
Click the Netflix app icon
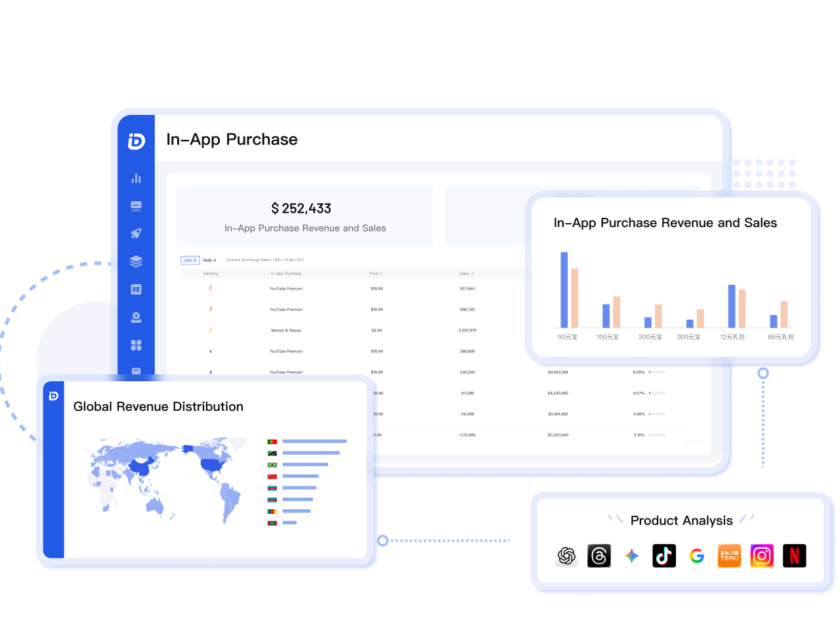[x=794, y=556]
